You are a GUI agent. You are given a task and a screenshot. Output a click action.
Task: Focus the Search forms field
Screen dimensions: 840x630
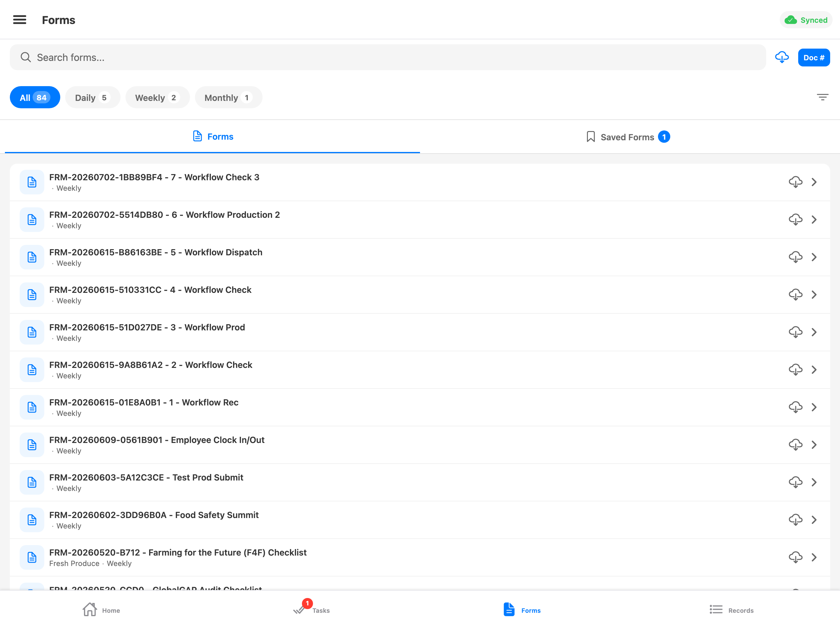point(388,58)
